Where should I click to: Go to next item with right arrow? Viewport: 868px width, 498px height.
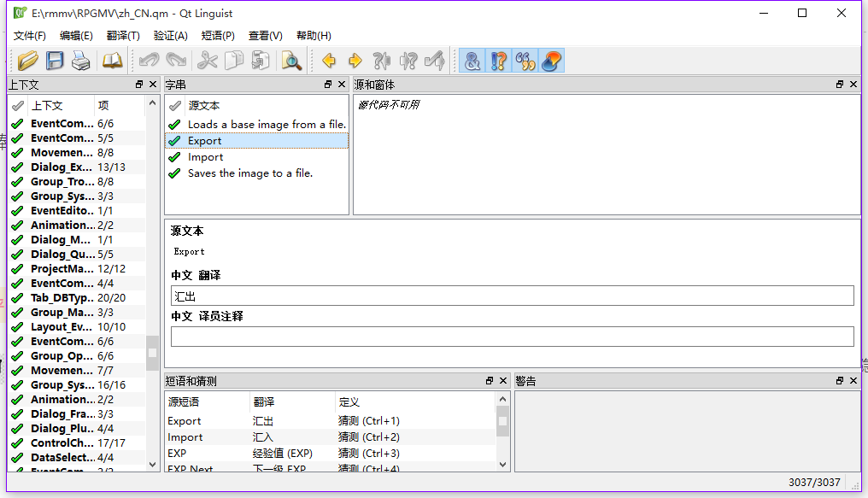[x=355, y=61]
